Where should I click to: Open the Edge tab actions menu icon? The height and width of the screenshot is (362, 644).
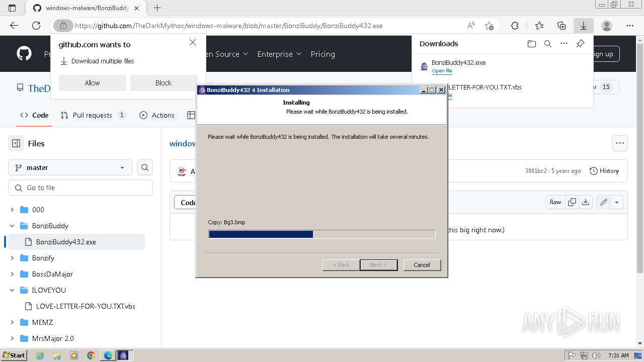12,8
